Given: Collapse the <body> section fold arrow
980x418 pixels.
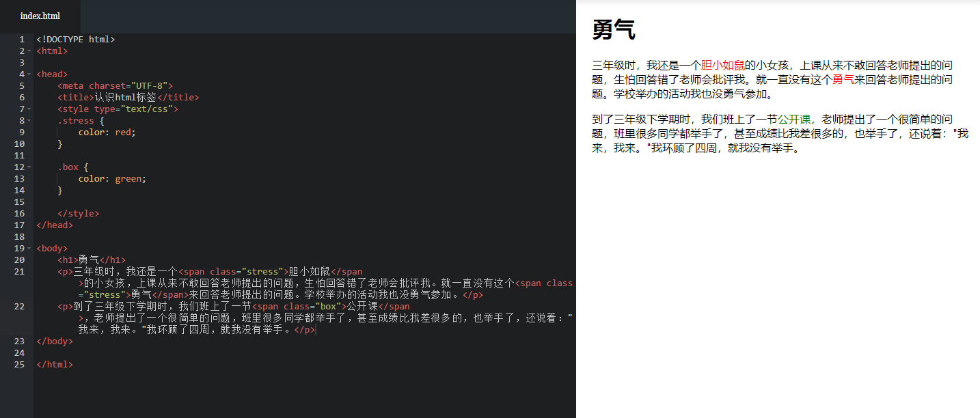Looking at the screenshot, I should pos(30,248).
